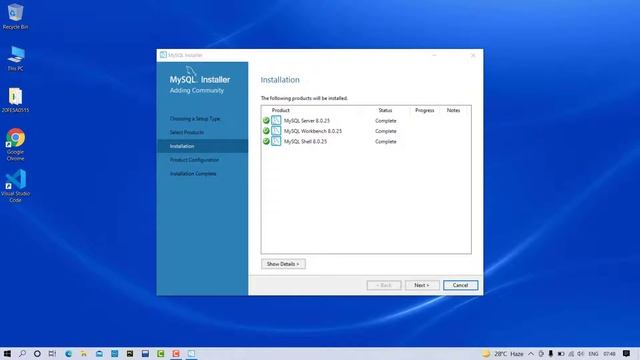Select the Visual Studio Code desktop shortcut
Image resolution: width=640 pixels, height=360 pixels.
(16, 186)
